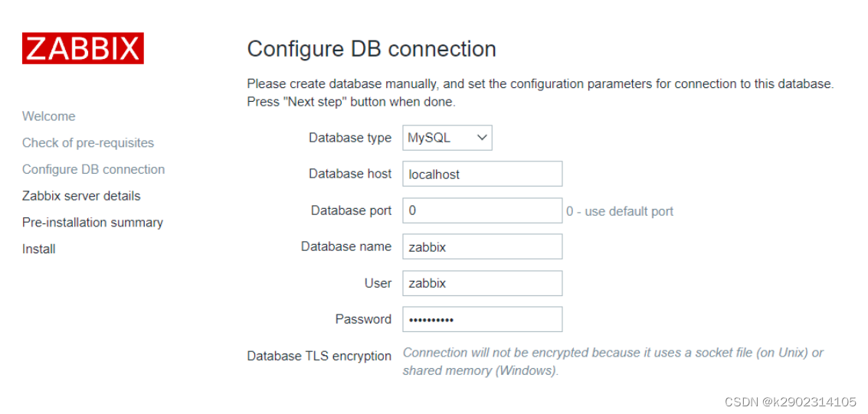Click the '0 - use default port' hint
The image size is (868, 414).
[620, 211]
